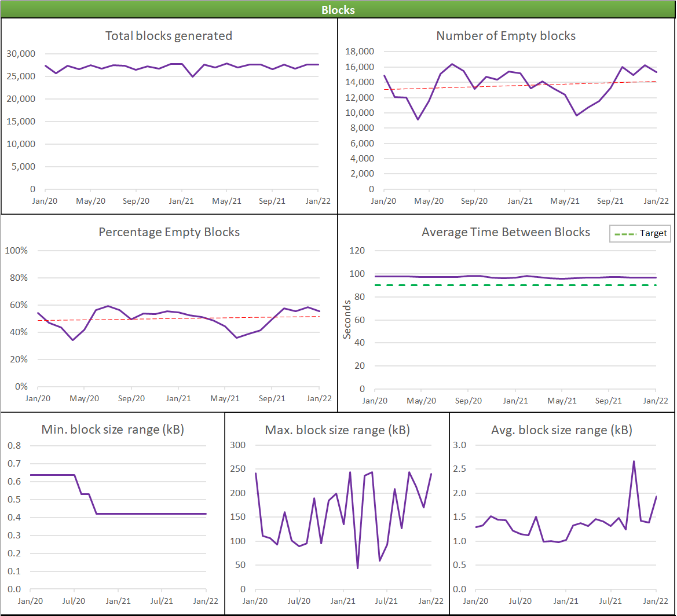This screenshot has height=616, width=677.
Task: Click Jan/21 under Percentage Empty Blocks chart
Action: [x=178, y=398]
